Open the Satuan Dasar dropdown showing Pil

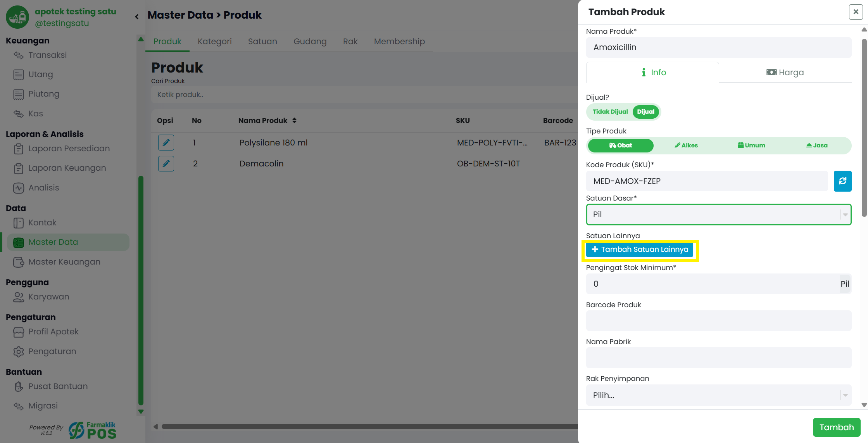pyautogui.click(x=718, y=215)
